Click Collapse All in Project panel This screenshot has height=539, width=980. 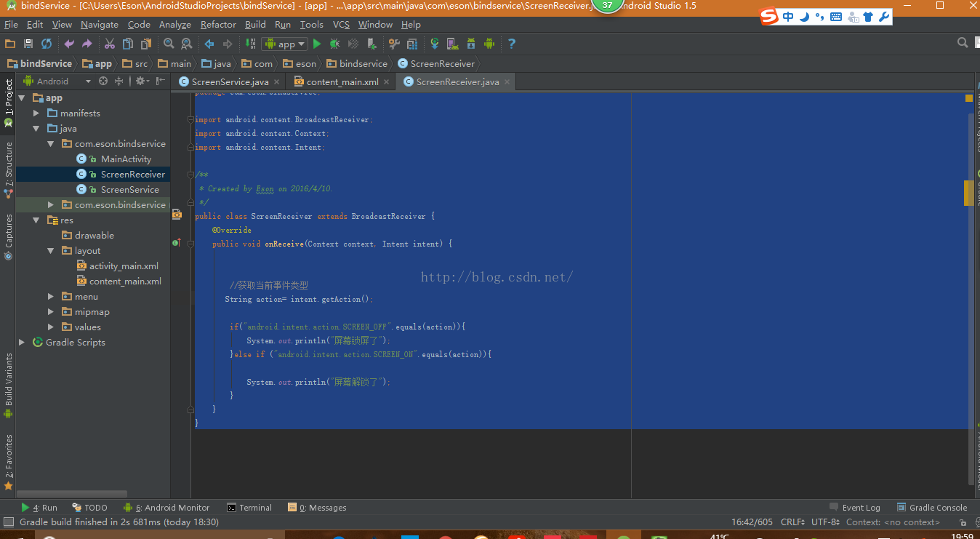click(x=119, y=81)
